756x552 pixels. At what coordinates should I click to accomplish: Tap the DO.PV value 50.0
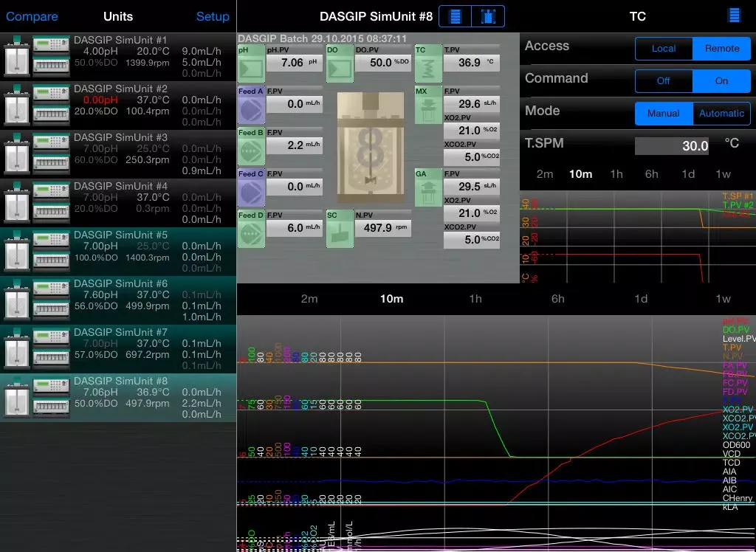click(383, 62)
